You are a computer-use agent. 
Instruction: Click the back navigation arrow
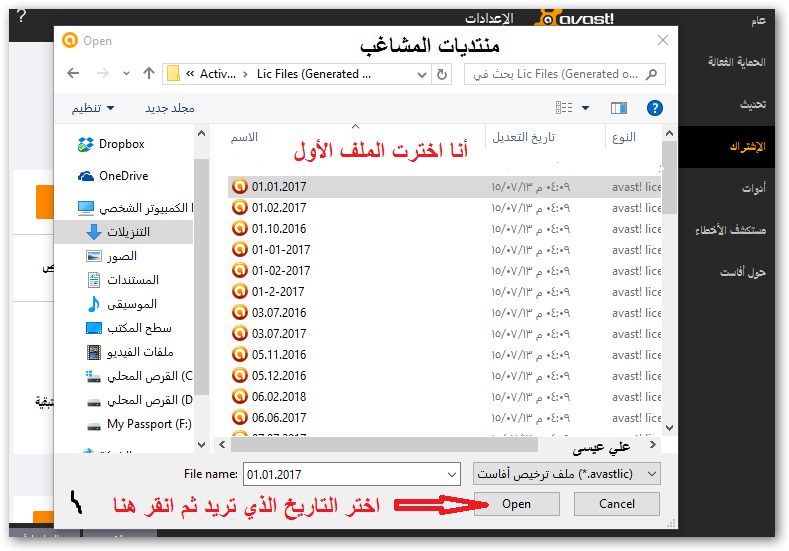(73, 73)
